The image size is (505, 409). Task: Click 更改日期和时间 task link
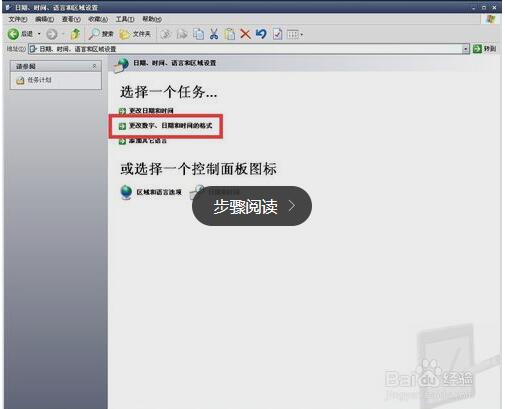tap(151, 110)
